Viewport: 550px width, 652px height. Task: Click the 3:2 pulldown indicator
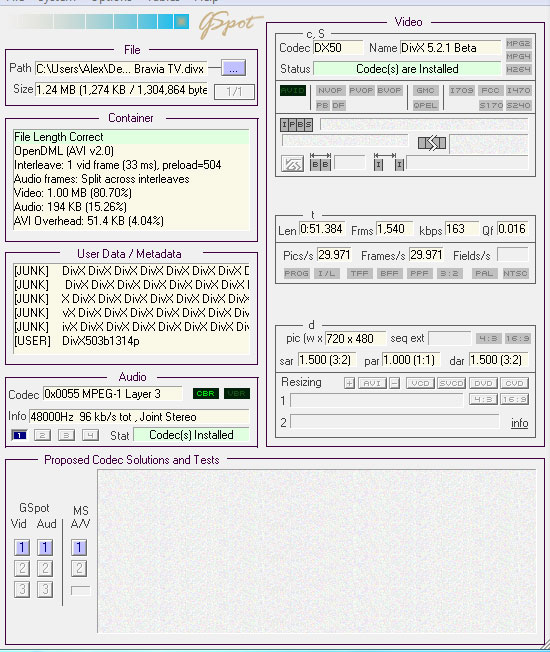coord(449,273)
